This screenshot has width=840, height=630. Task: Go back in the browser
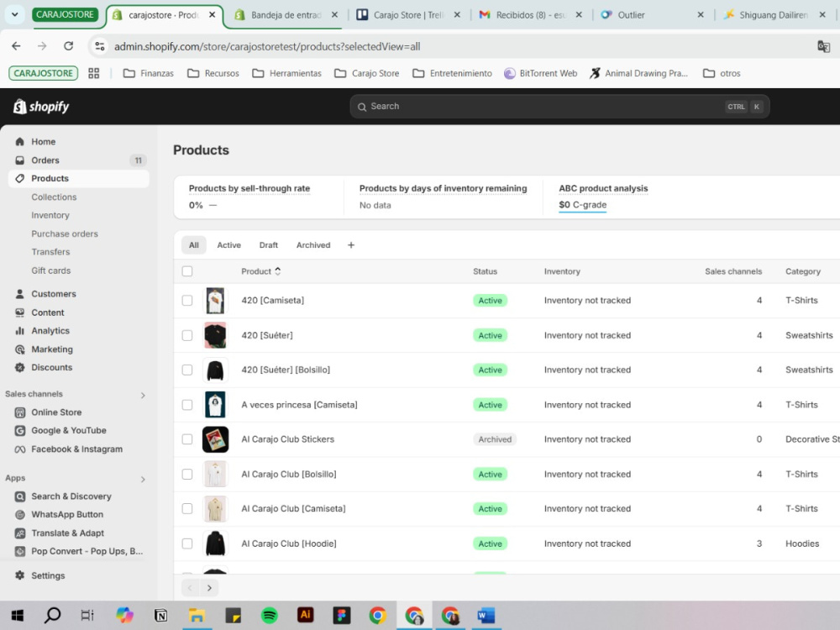click(x=16, y=46)
